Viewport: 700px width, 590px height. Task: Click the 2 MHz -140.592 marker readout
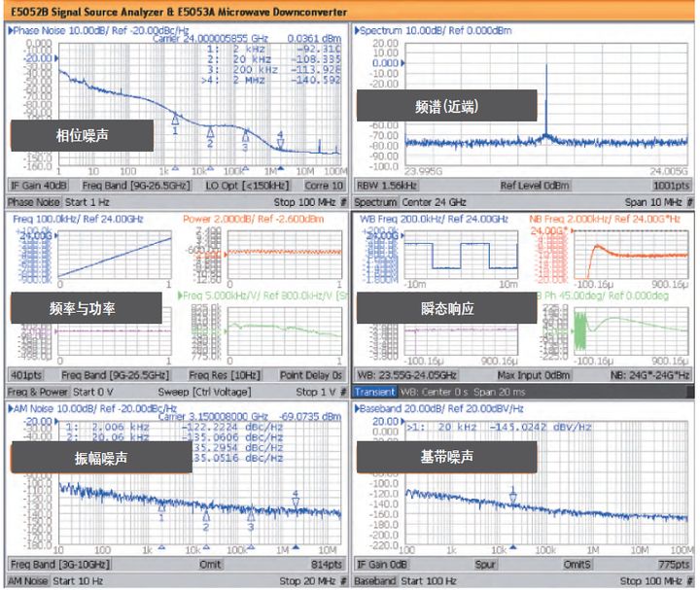271,81
